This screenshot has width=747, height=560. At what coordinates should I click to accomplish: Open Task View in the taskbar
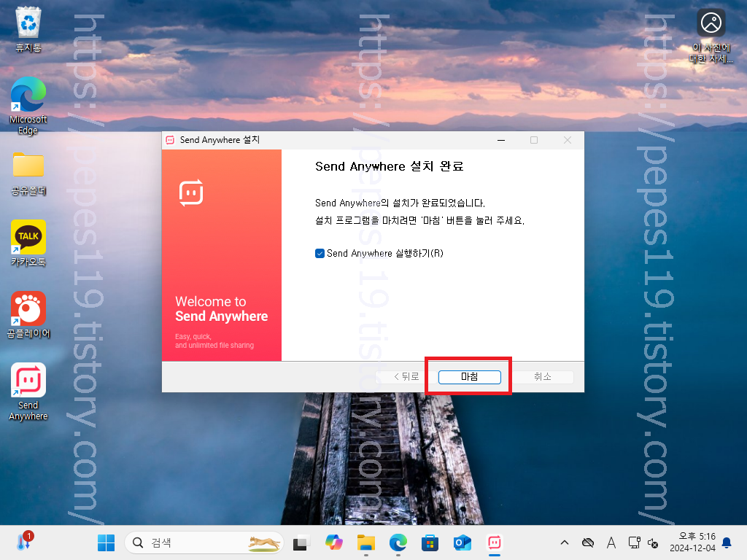(x=300, y=542)
